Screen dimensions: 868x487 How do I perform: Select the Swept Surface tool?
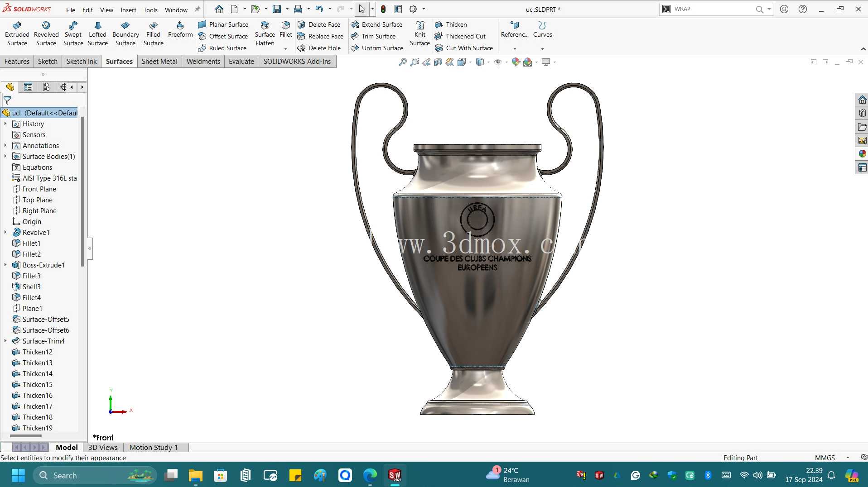[73, 34]
